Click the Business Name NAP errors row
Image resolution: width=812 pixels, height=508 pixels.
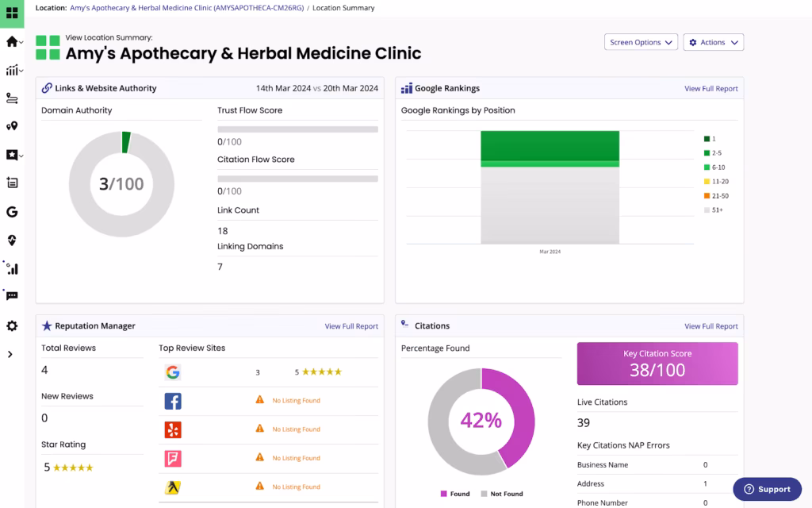(x=657, y=465)
